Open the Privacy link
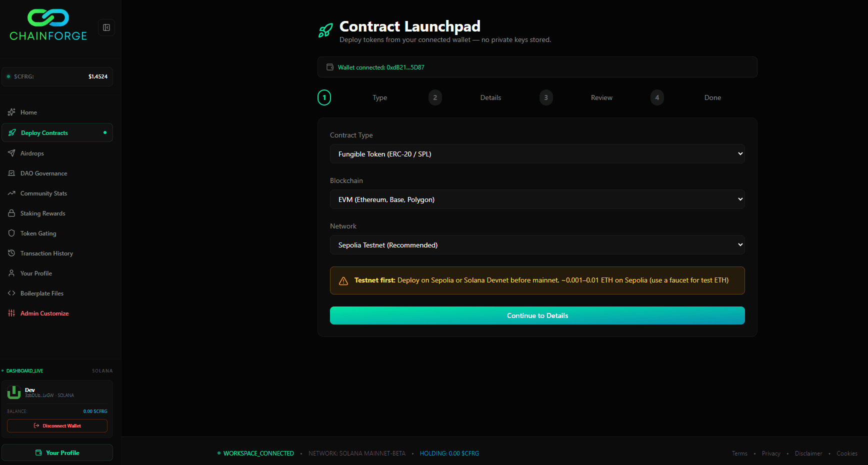 click(x=771, y=453)
